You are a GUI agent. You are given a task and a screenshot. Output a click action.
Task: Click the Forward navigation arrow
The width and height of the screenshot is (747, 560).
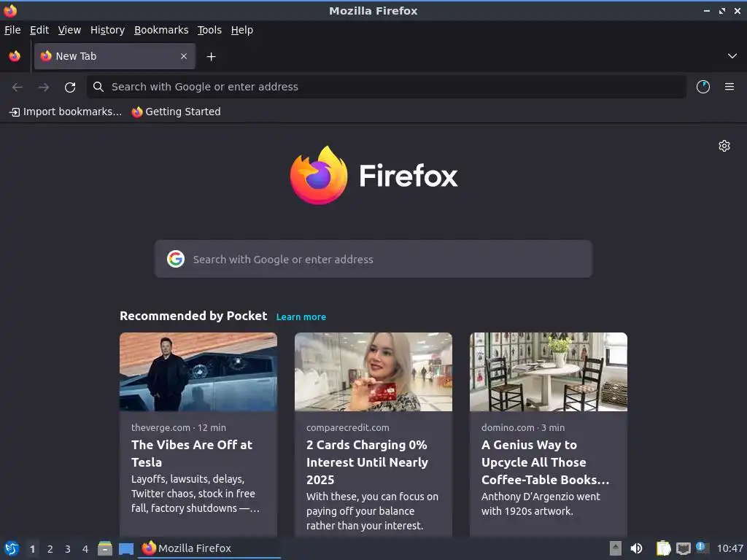coord(44,87)
